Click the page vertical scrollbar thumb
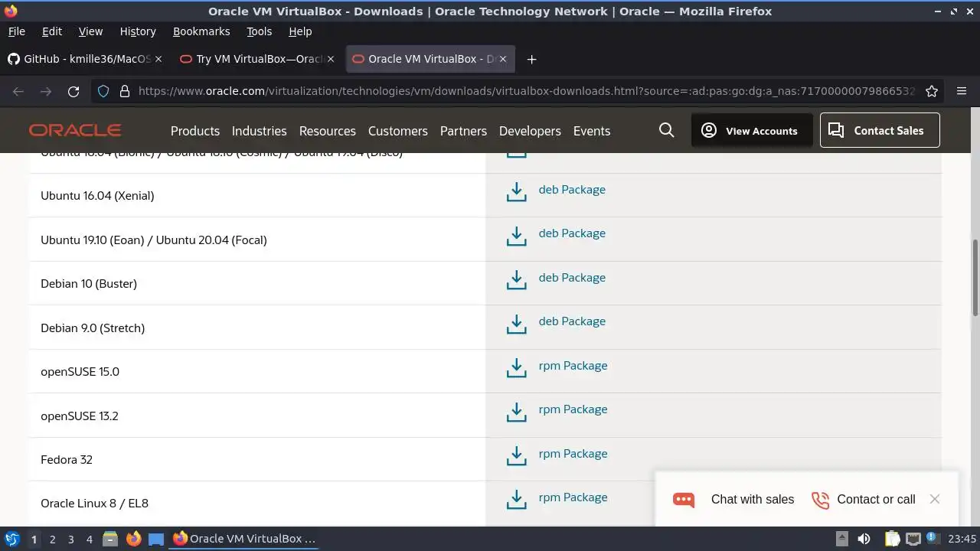This screenshot has width=980, height=551. [975, 277]
